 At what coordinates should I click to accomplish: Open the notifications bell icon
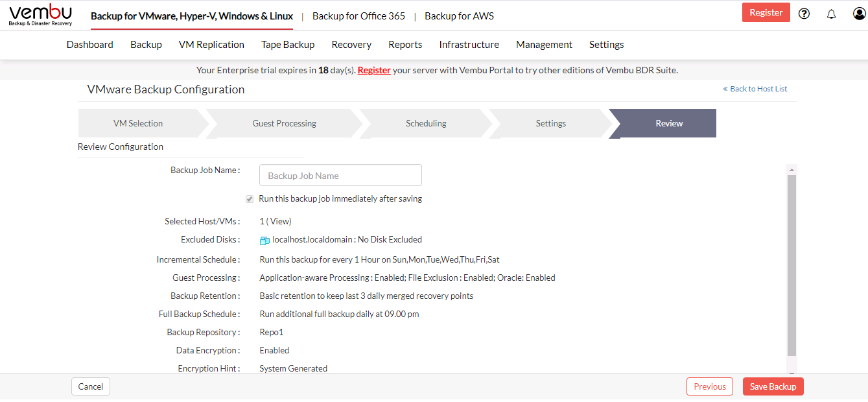pos(832,14)
